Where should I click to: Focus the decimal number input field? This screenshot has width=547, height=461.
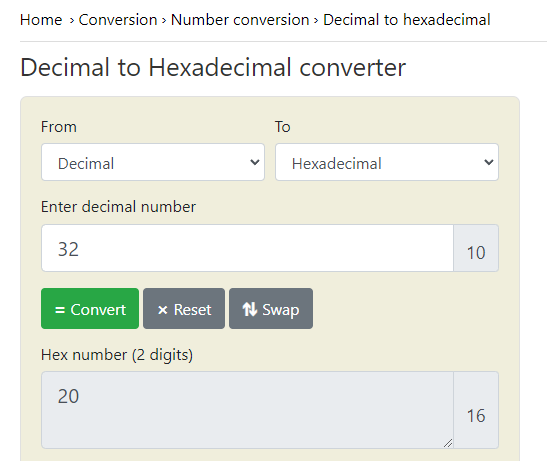click(247, 248)
